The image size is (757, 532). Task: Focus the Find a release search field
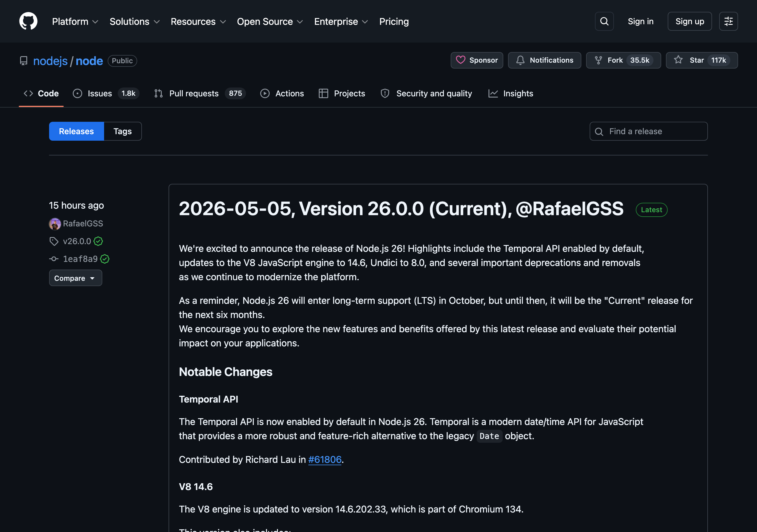(x=648, y=132)
